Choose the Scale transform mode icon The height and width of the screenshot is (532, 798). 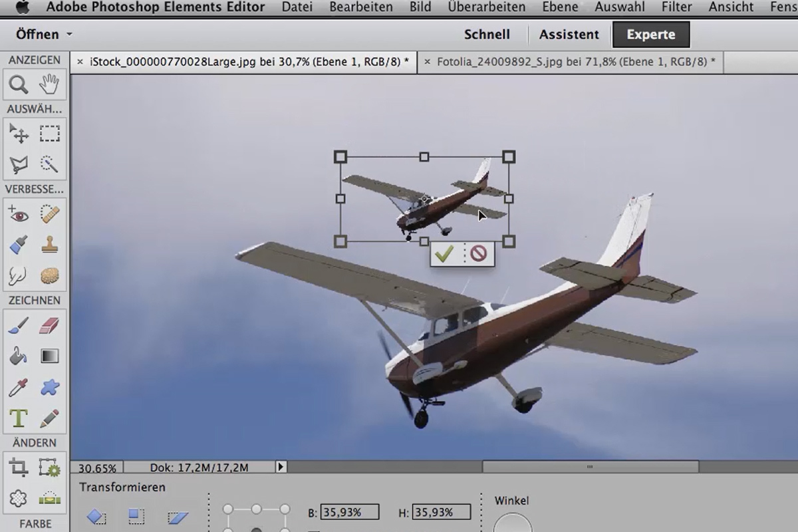(x=136, y=516)
